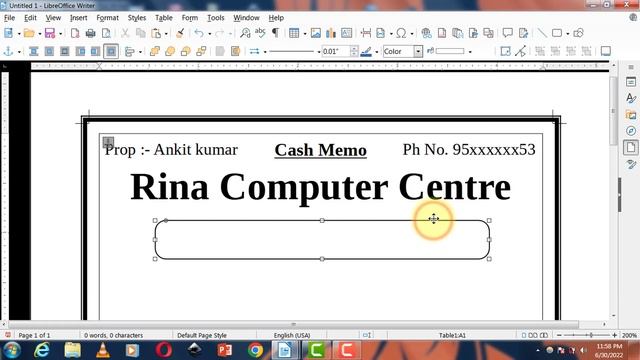Image resolution: width=640 pixels, height=360 pixels.
Task: Open the Tools menu
Action: (216, 18)
